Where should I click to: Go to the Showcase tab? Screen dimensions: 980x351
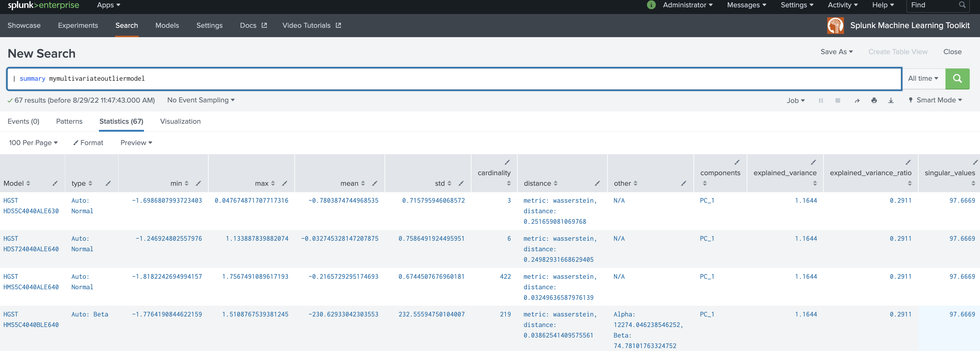pos(24,25)
